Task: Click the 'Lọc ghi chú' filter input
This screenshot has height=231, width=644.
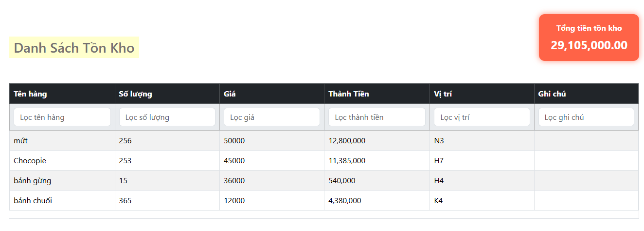Action: [x=586, y=117]
